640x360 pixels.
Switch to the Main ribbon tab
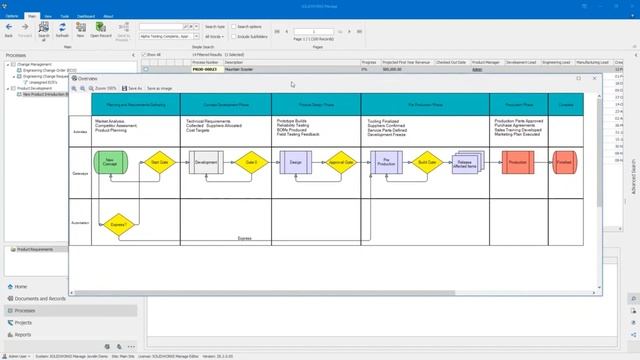[32, 16]
